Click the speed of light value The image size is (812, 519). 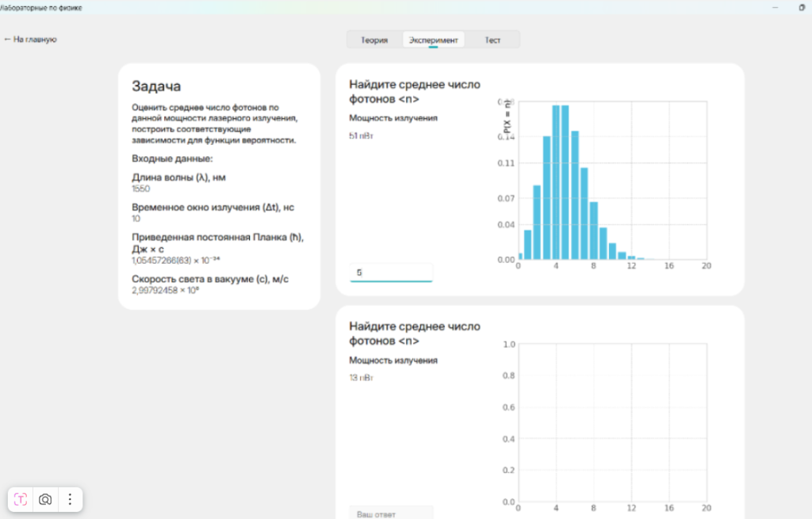[x=165, y=291]
